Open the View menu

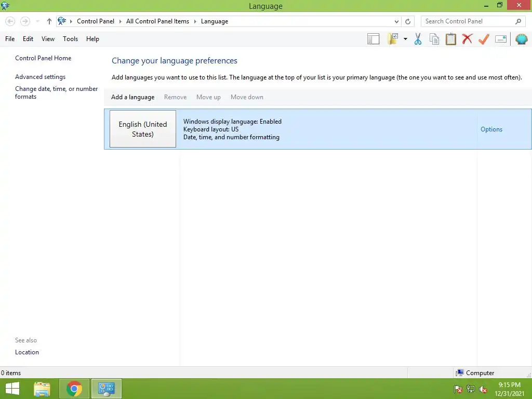click(x=48, y=39)
